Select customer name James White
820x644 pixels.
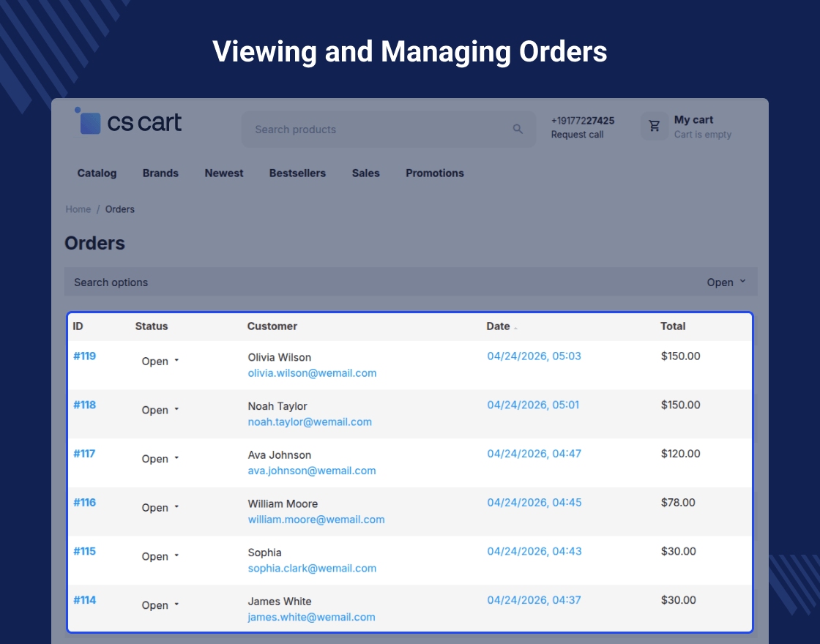click(279, 601)
